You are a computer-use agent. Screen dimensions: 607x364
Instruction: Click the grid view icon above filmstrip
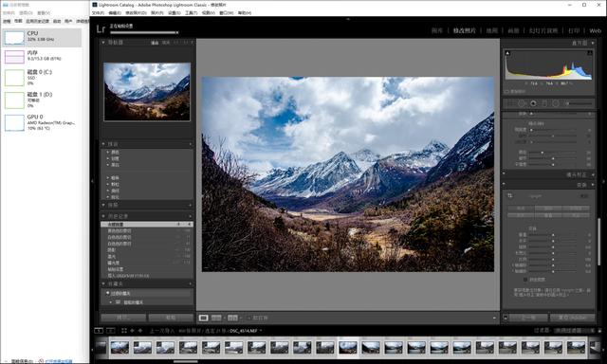[x=124, y=330]
